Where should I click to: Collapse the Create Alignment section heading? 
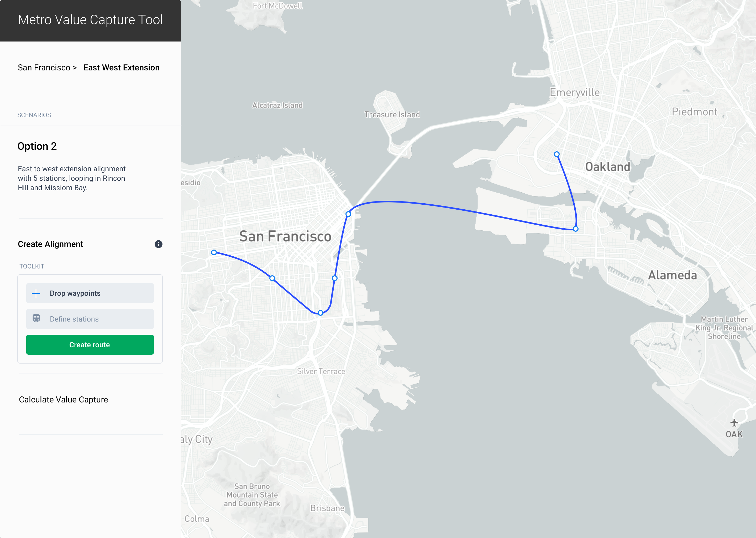pos(50,244)
